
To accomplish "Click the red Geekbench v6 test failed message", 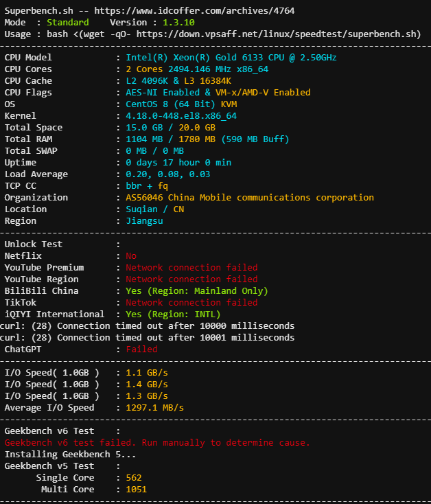I will click(157, 443).
